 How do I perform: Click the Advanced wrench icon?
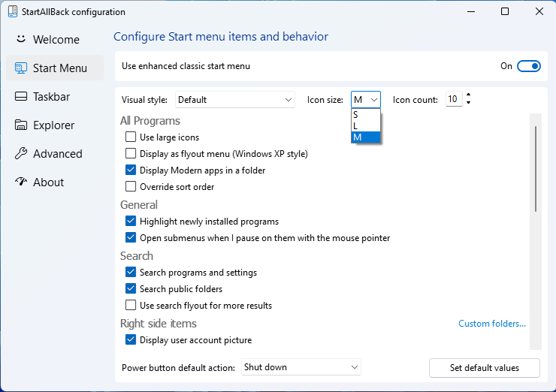[21, 153]
